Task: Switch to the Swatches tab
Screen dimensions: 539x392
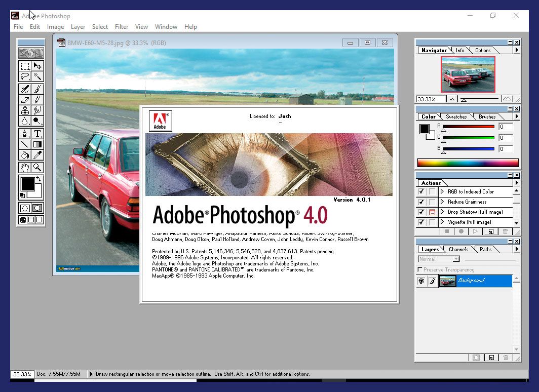Action: (456, 116)
